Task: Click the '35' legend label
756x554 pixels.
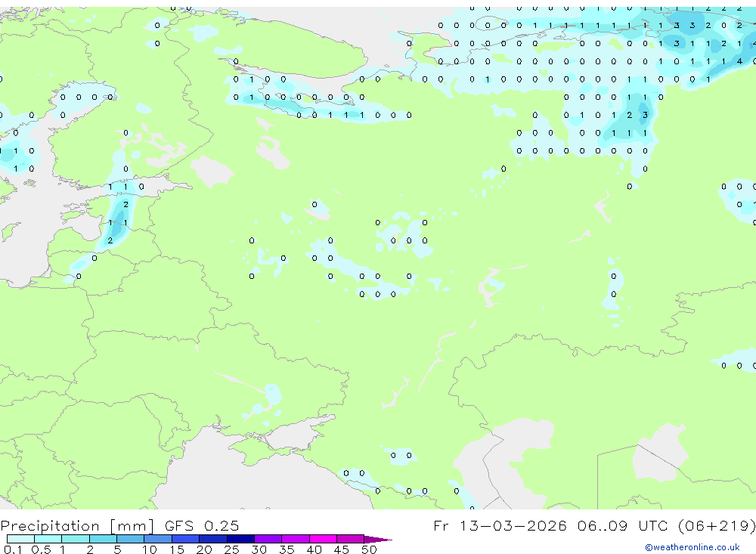Action: (287, 549)
